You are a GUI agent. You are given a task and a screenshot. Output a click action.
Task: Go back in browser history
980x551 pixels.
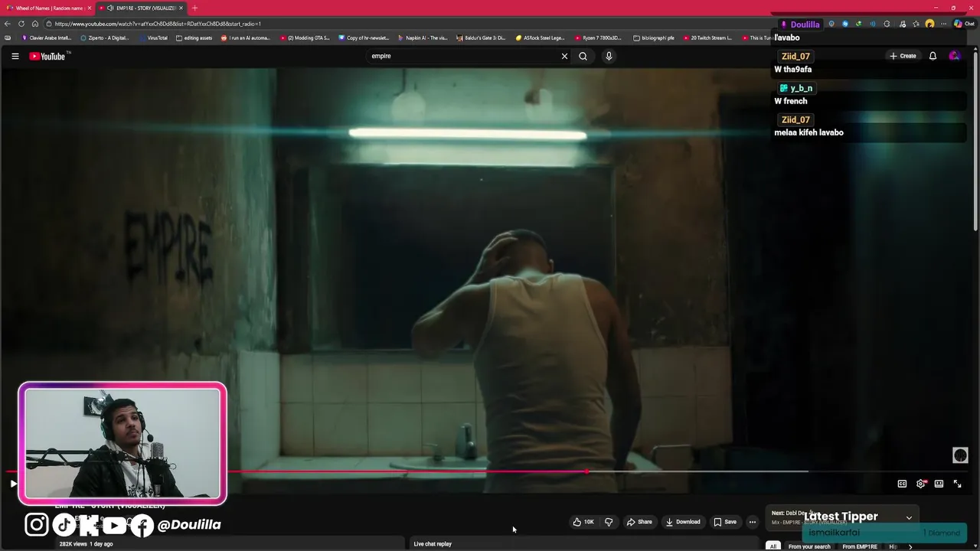click(x=8, y=24)
